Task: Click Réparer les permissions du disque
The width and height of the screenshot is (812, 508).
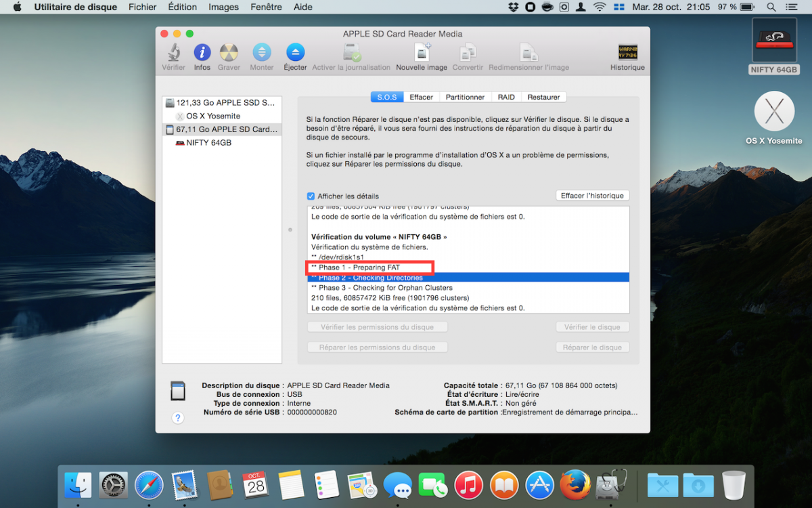Action: [378, 347]
